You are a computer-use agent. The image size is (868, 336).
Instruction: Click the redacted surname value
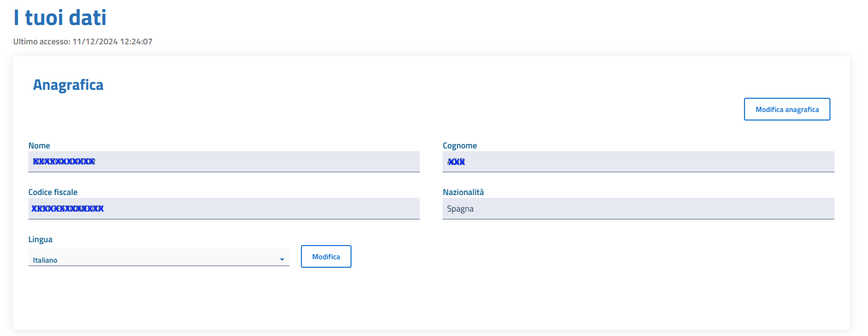pyautogui.click(x=456, y=162)
